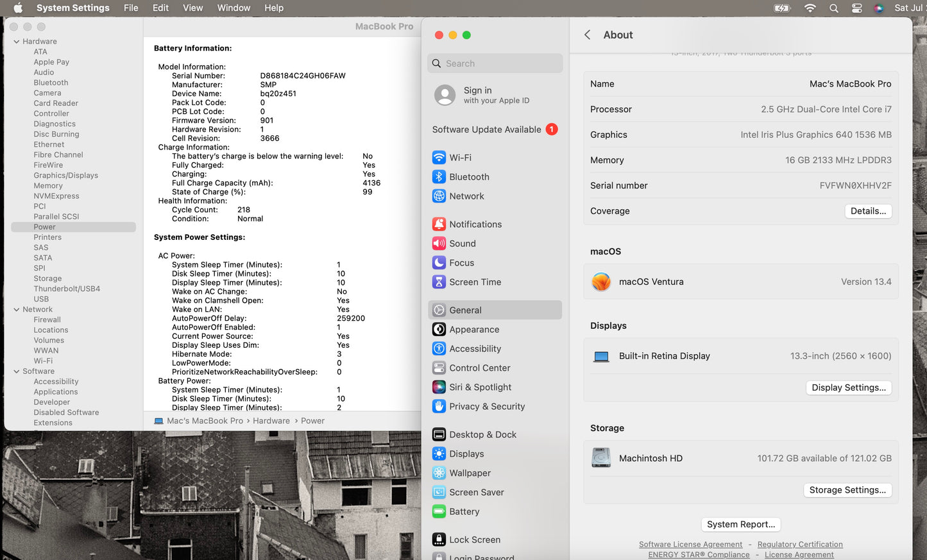
Task: Click the green Battery icon in sidebar
Action: click(x=439, y=512)
